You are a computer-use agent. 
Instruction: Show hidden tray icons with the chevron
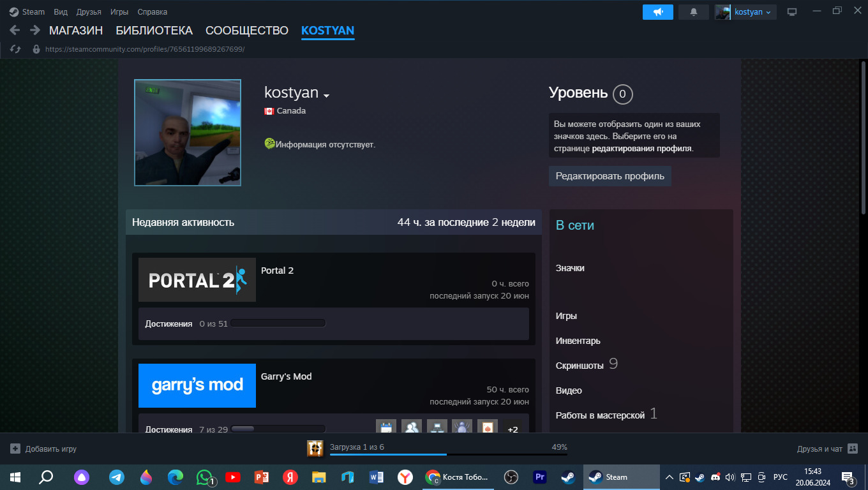click(670, 477)
